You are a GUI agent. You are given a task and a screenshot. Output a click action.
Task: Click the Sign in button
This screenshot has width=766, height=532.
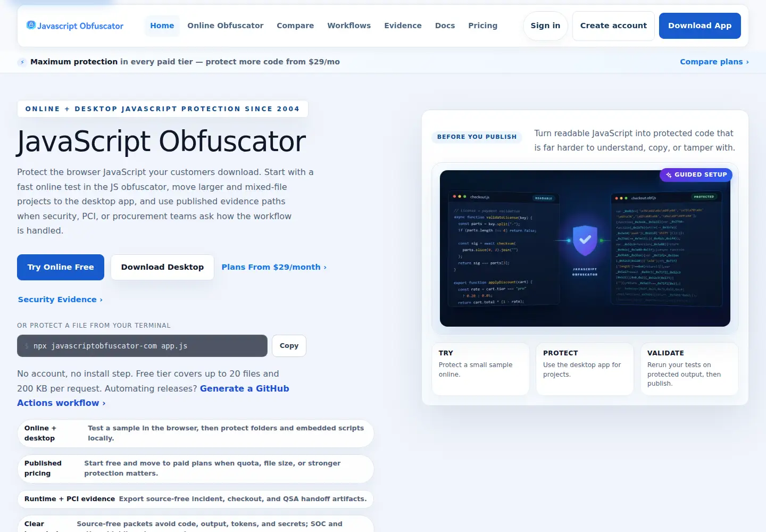pos(545,26)
